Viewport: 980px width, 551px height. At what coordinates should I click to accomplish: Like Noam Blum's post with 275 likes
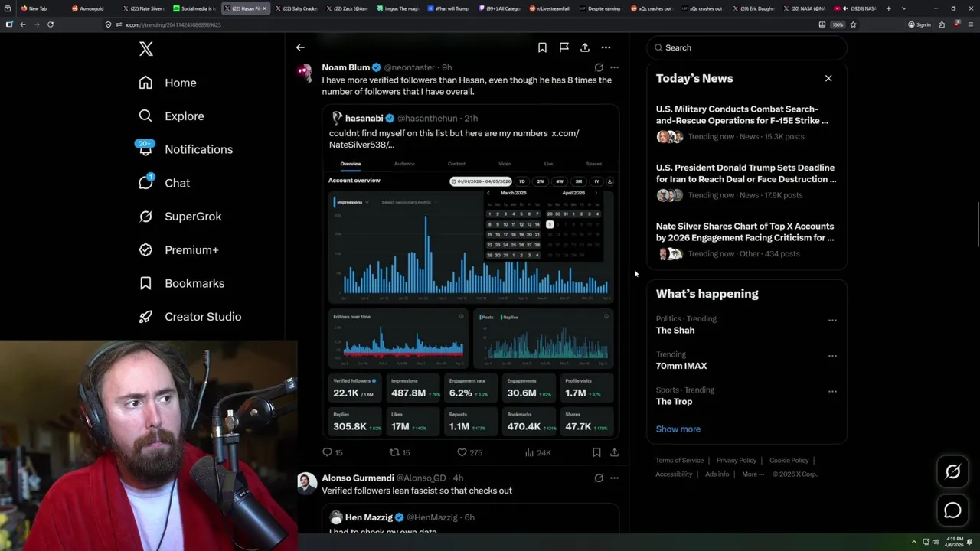click(469, 452)
